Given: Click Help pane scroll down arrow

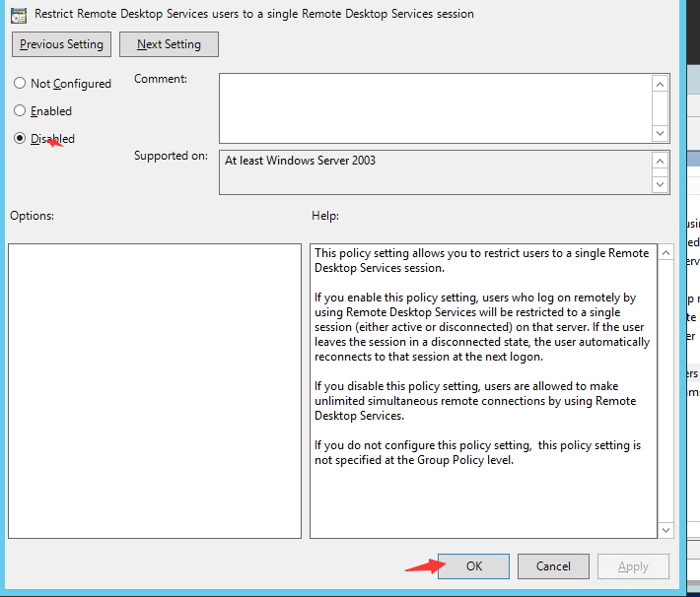Looking at the screenshot, I should pos(665,529).
